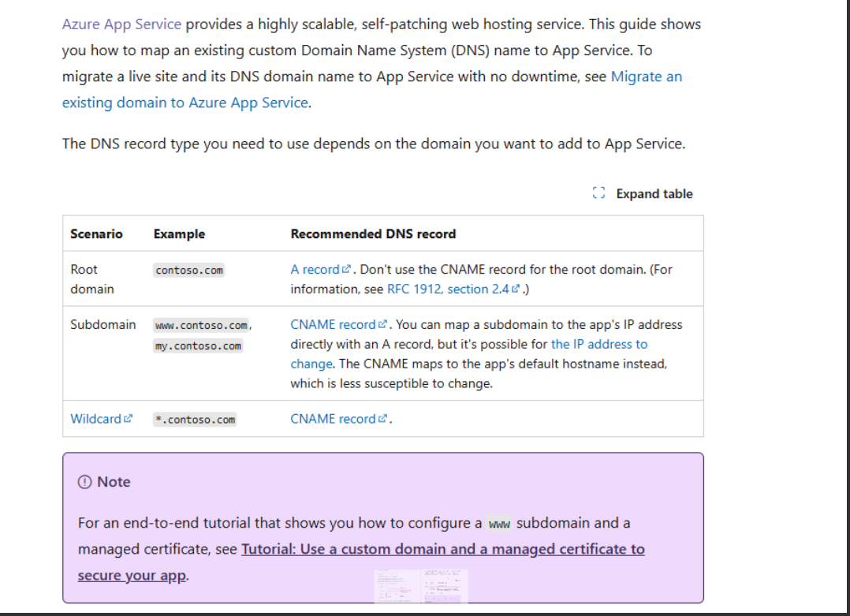Select the my.contoso.com example code

pos(198,346)
